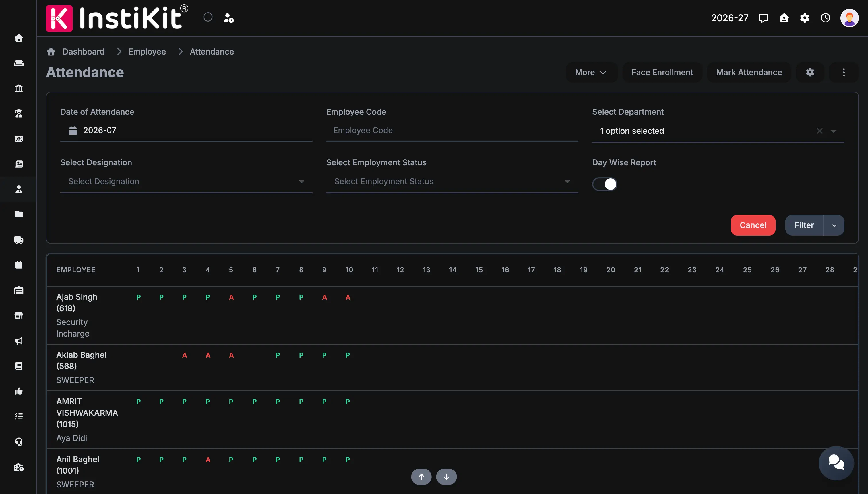The image size is (868, 494).
Task: Open the announcement megaphone icon in sidebar
Action: 19,341
